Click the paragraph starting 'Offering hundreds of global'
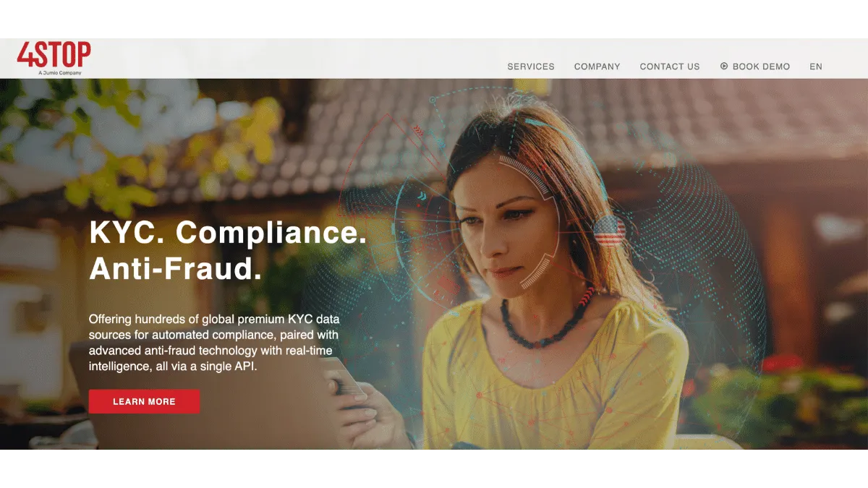 [x=214, y=343]
